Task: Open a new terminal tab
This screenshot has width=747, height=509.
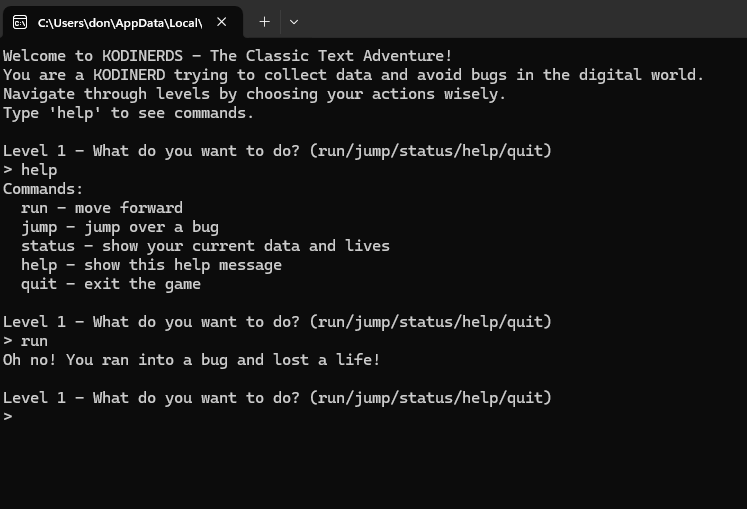Action: click(x=264, y=22)
